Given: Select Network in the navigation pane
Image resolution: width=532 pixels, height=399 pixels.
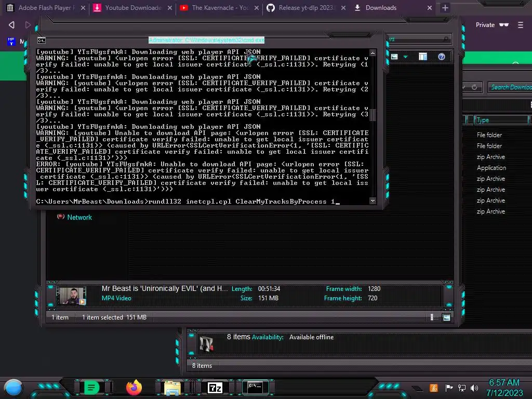Looking at the screenshot, I should point(79,217).
